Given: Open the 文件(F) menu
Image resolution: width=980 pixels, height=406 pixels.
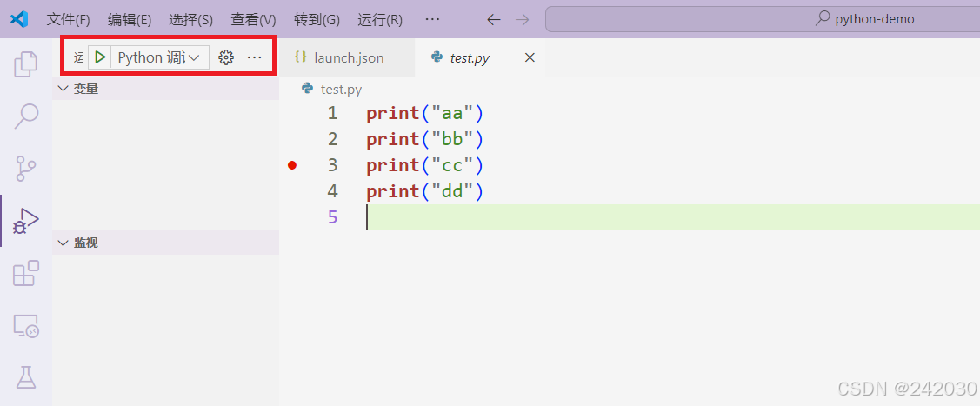Looking at the screenshot, I should 68,19.
